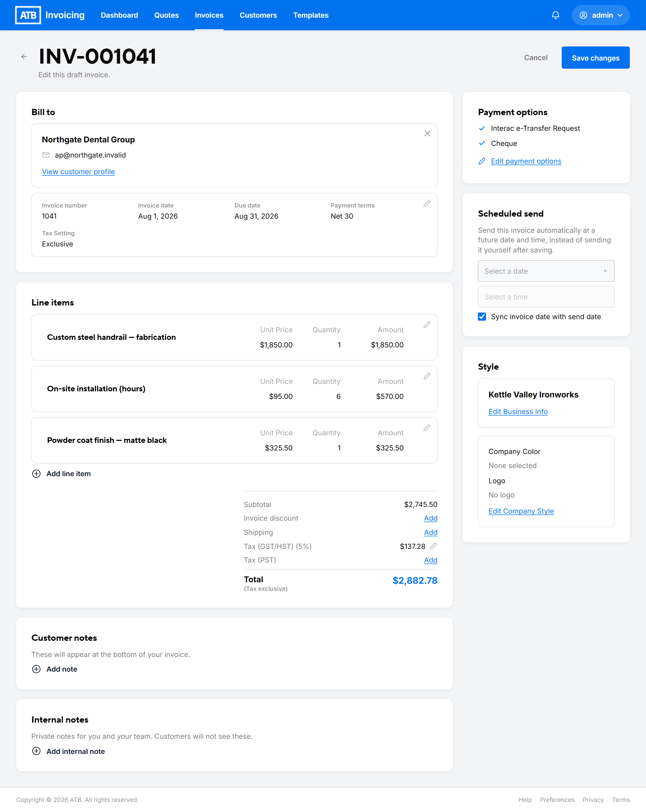Focus the Select a time field

(546, 297)
